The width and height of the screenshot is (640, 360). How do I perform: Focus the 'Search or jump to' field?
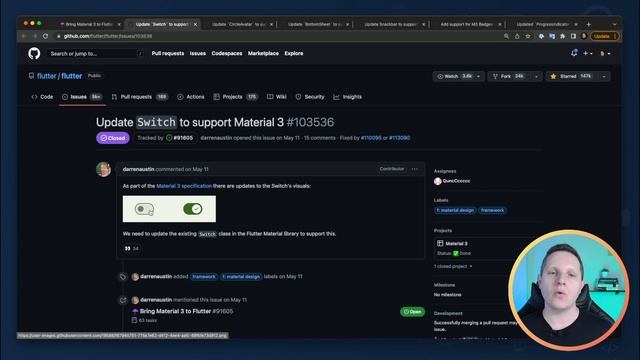tap(95, 53)
